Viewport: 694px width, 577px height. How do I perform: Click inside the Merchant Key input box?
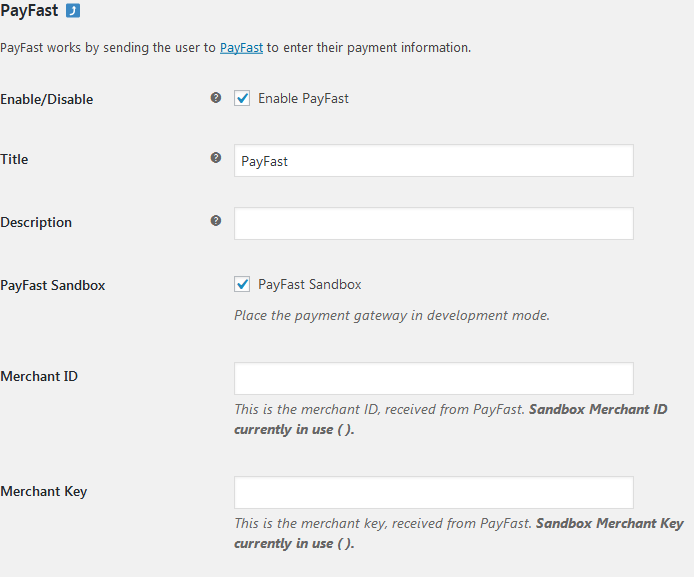tap(434, 492)
